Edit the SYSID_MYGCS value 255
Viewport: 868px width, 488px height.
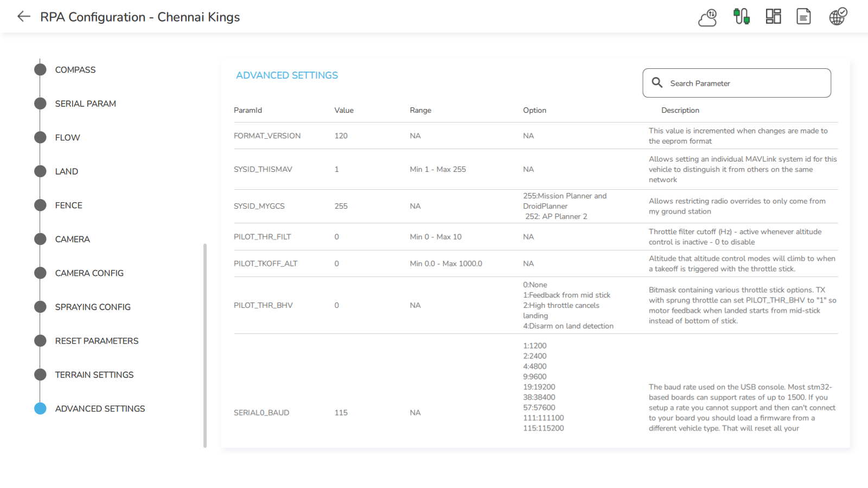[341, 206]
